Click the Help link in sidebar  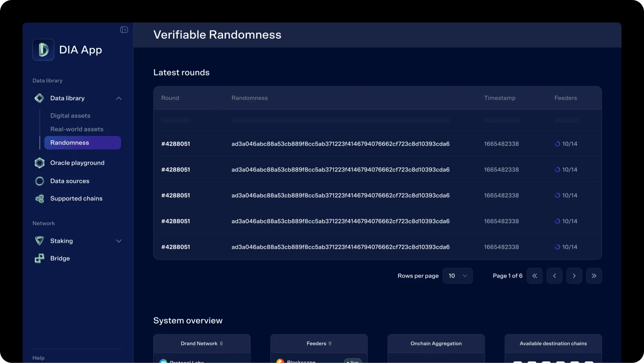(39, 358)
